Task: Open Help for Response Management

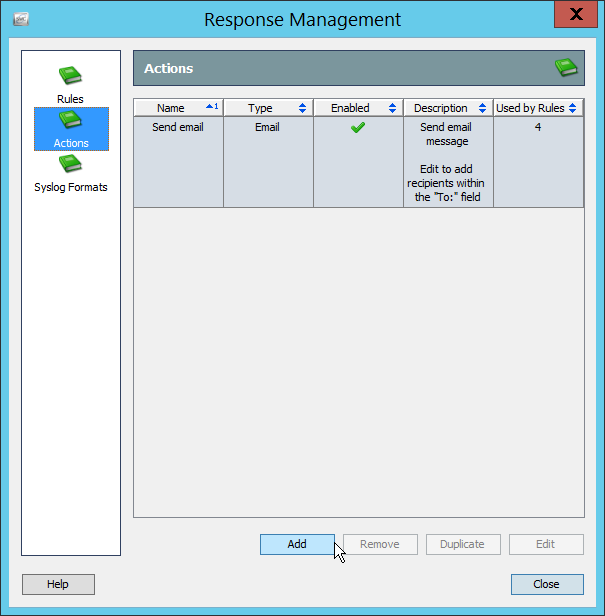Action: click(58, 584)
